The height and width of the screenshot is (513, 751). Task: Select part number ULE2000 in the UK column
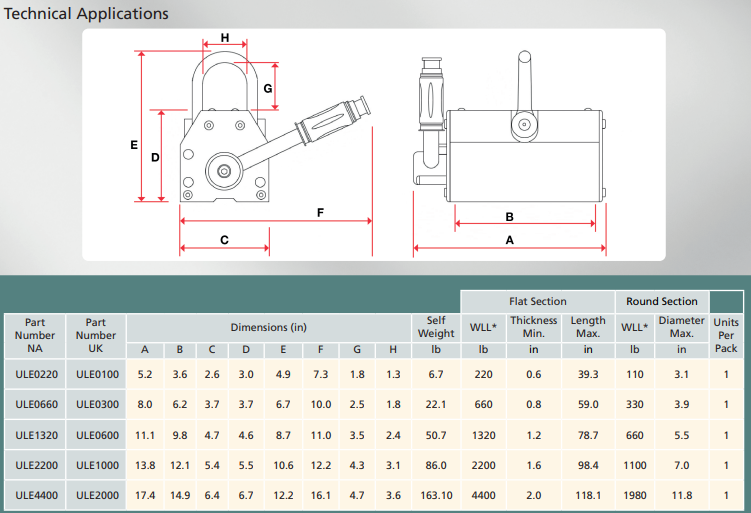coord(96,494)
